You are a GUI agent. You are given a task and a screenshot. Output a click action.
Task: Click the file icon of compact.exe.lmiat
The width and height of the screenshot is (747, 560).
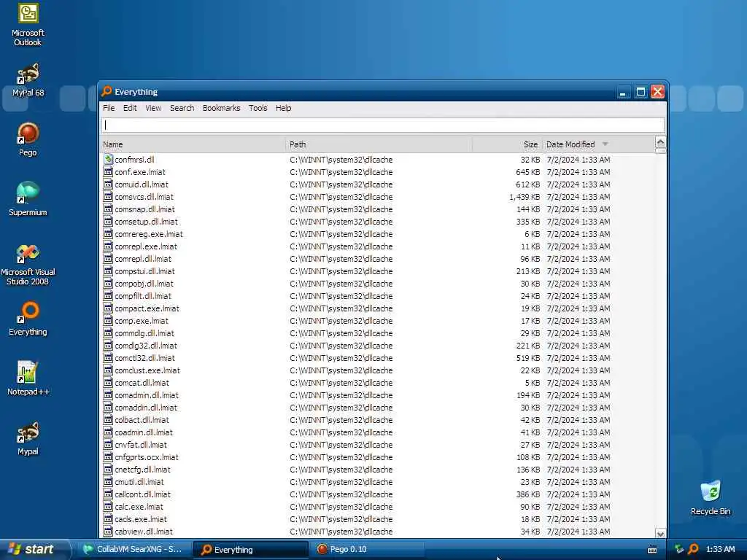(108, 308)
